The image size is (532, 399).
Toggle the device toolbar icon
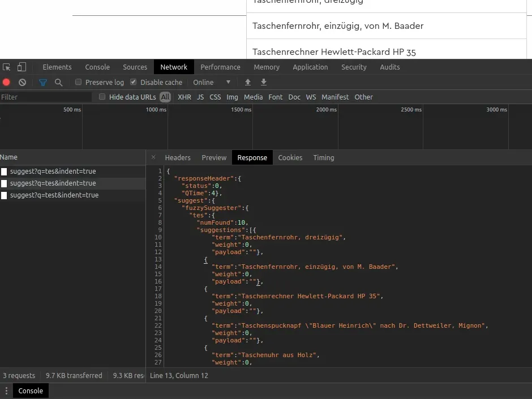coord(22,67)
